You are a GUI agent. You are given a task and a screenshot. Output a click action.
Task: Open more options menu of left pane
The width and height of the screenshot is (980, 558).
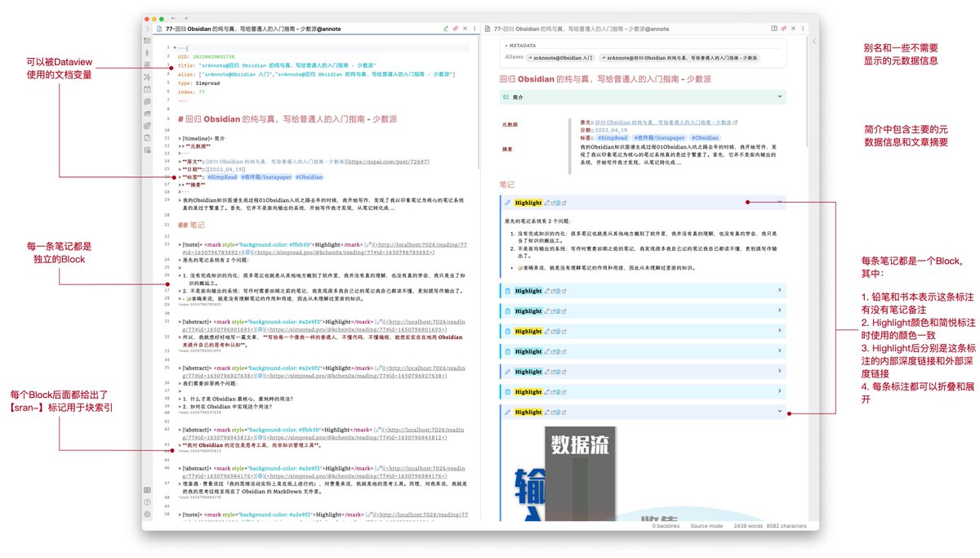474,29
